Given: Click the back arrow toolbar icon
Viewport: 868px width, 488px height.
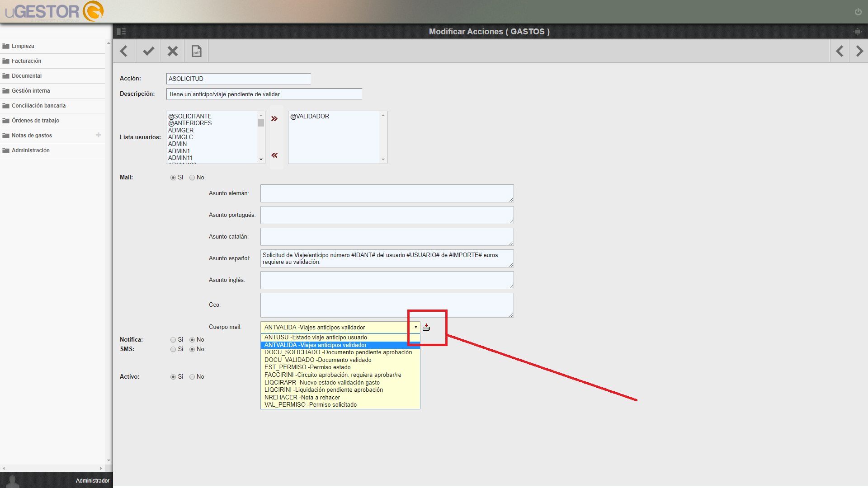Looking at the screenshot, I should coord(124,51).
